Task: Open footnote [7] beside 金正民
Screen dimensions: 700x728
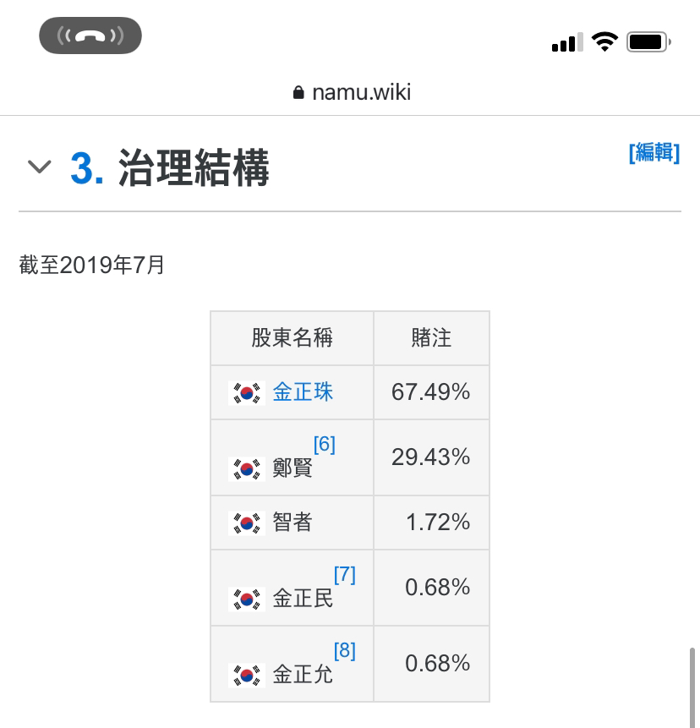Action: coord(345,575)
